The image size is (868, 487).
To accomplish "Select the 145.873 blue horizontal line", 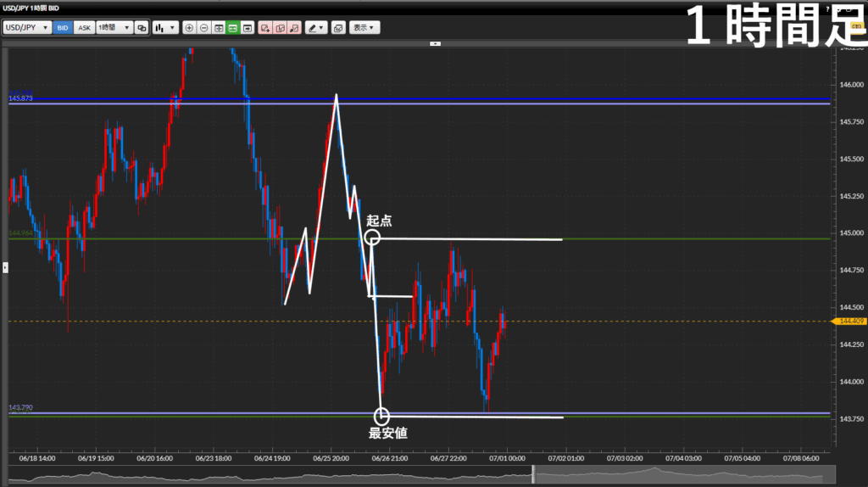I will coord(419,104).
